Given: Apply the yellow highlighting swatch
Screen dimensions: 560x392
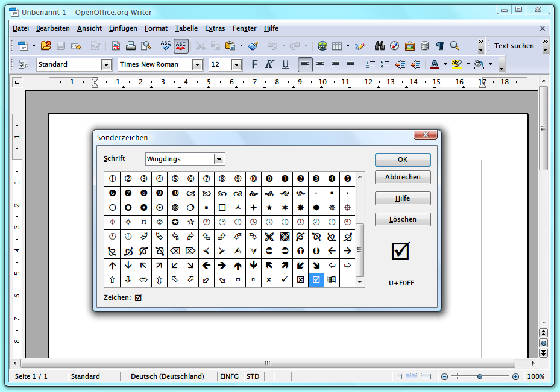Looking at the screenshot, I should click(x=457, y=64).
